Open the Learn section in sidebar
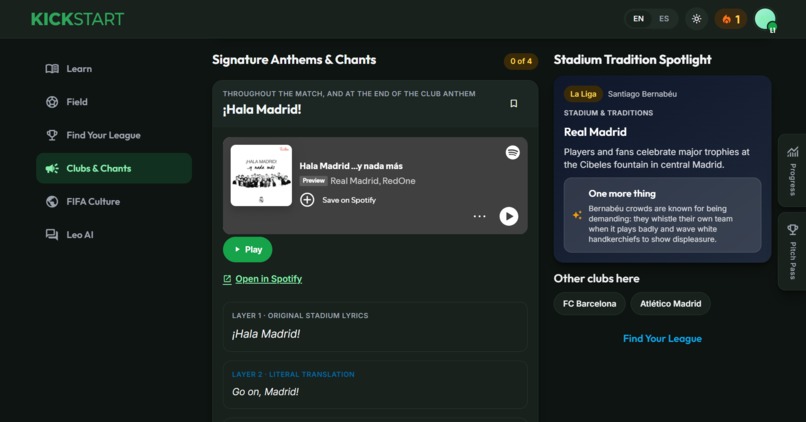This screenshot has height=422, width=806. coord(114,69)
